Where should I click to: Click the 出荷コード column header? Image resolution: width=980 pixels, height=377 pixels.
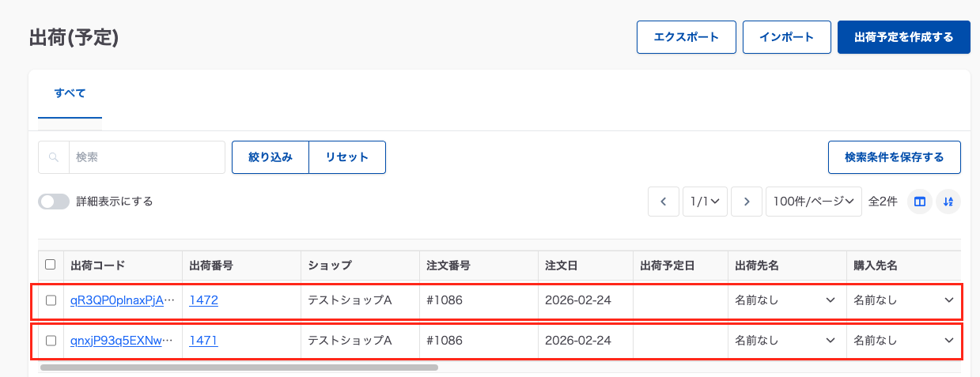[x=98, y=265]
